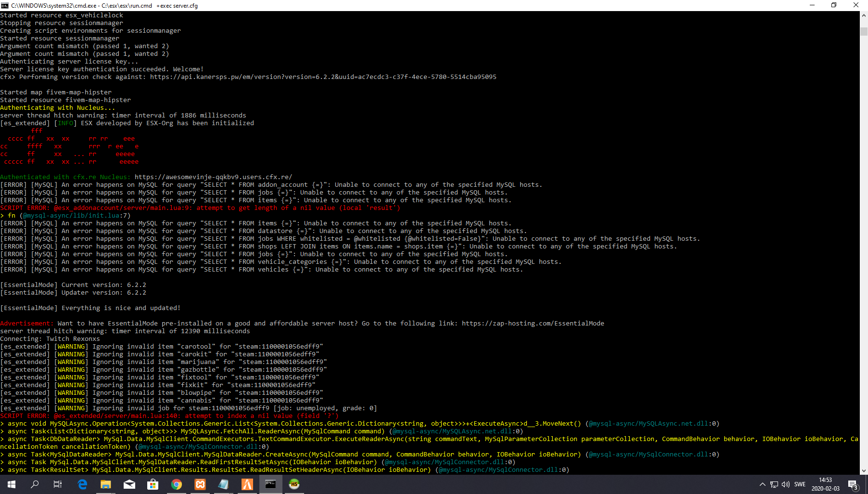Launch Microsoft Edge from the taskbar

point(82,484)
